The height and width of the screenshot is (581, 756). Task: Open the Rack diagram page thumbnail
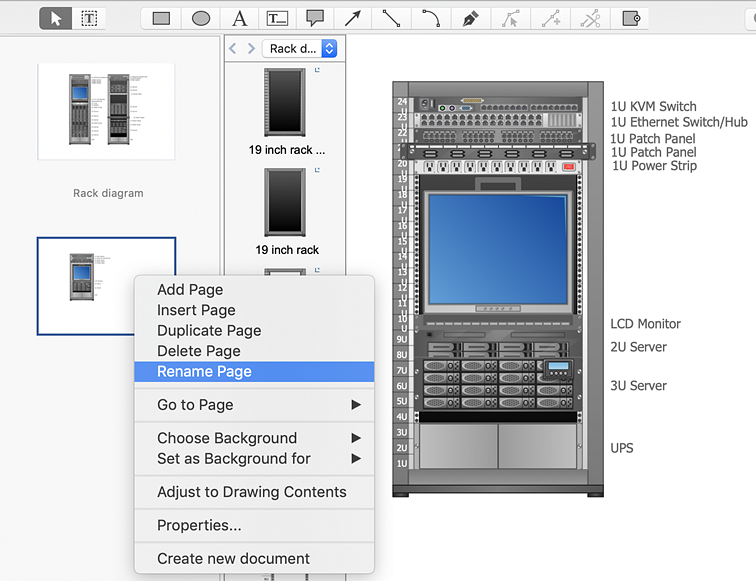coord(106,111)
